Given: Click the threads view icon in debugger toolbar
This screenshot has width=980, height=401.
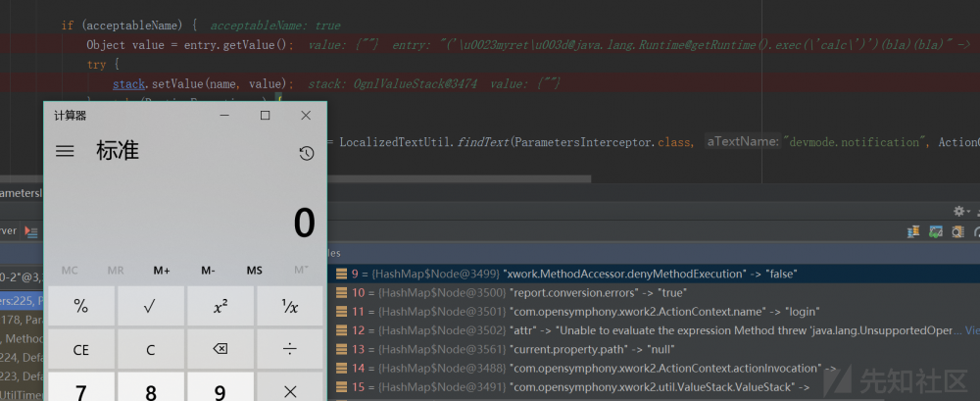Looking at the screenshot, I should tap(913, 231).
